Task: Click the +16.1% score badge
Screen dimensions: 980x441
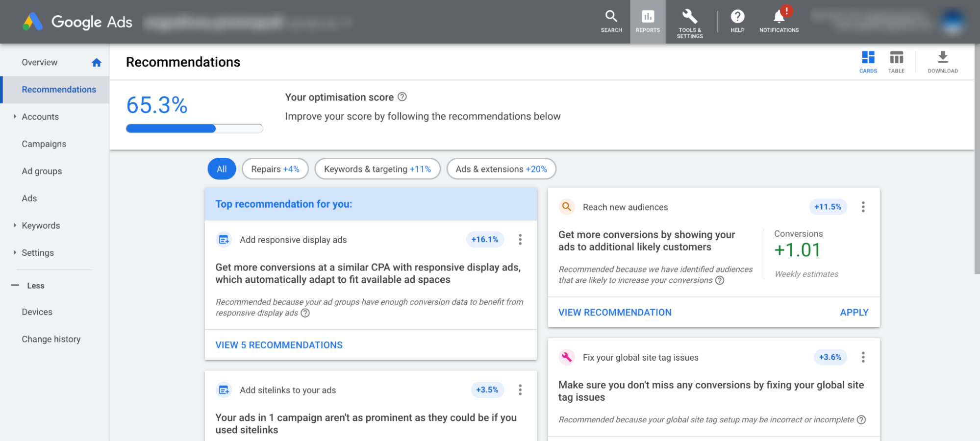Action: (x=485, y=240)
